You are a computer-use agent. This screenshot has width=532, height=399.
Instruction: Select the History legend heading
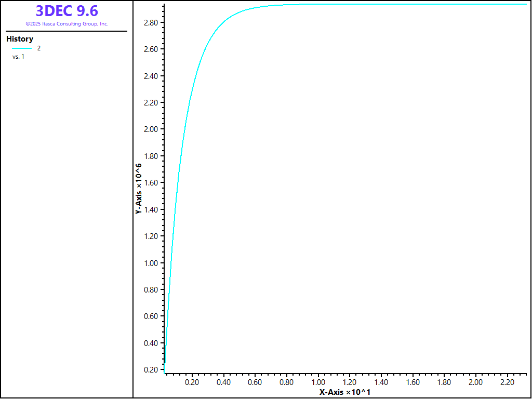(x=20, y=39)
